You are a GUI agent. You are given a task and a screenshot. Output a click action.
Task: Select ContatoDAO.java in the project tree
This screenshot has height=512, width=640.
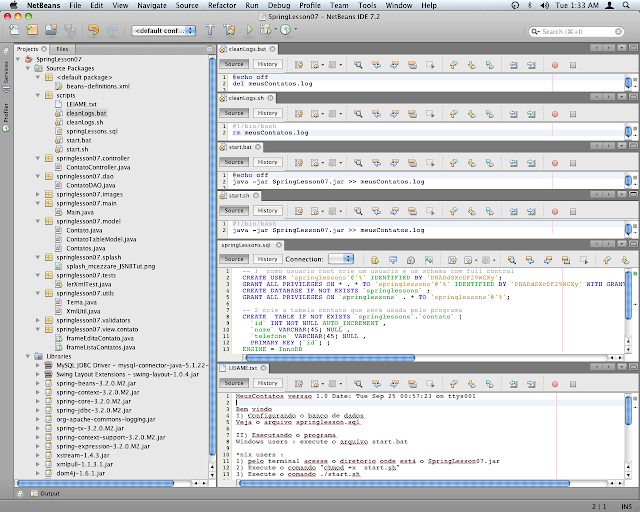coord(90,185)
